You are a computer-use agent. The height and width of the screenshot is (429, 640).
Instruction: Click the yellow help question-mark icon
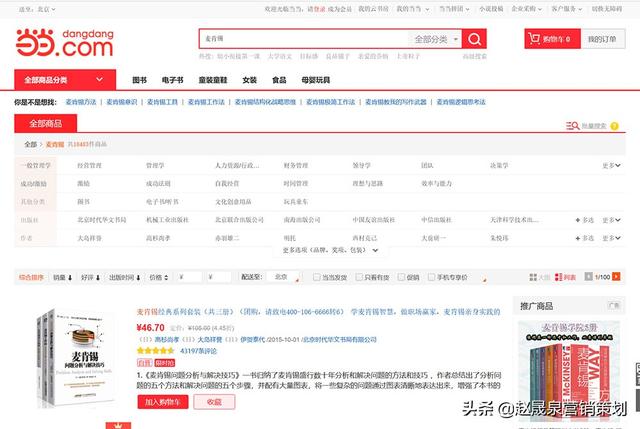[614, 126]
